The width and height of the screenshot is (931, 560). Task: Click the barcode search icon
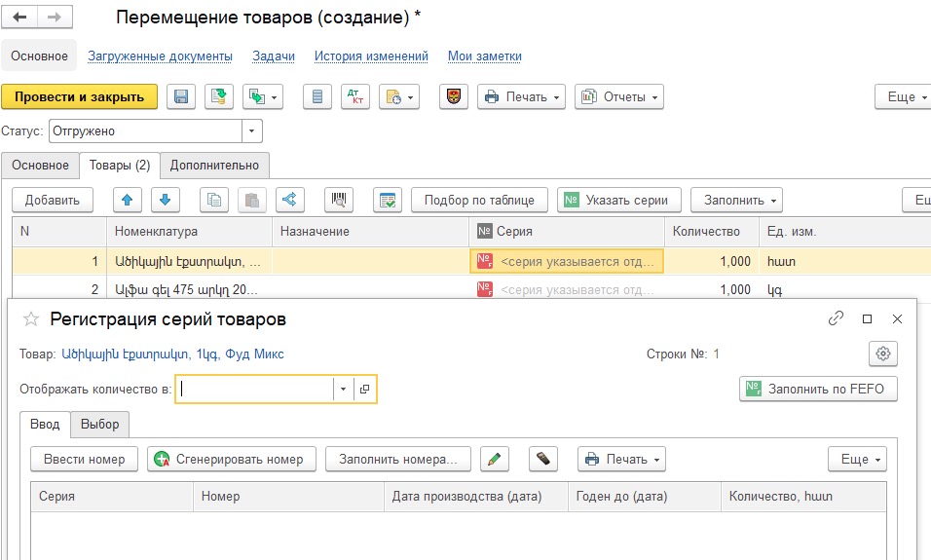tap(339, 200)
